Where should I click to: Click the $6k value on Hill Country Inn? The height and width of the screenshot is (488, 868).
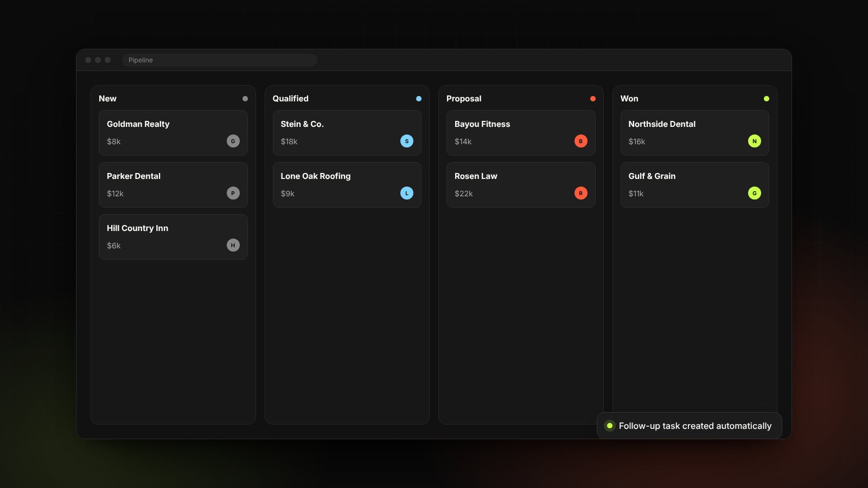[114, 246]
